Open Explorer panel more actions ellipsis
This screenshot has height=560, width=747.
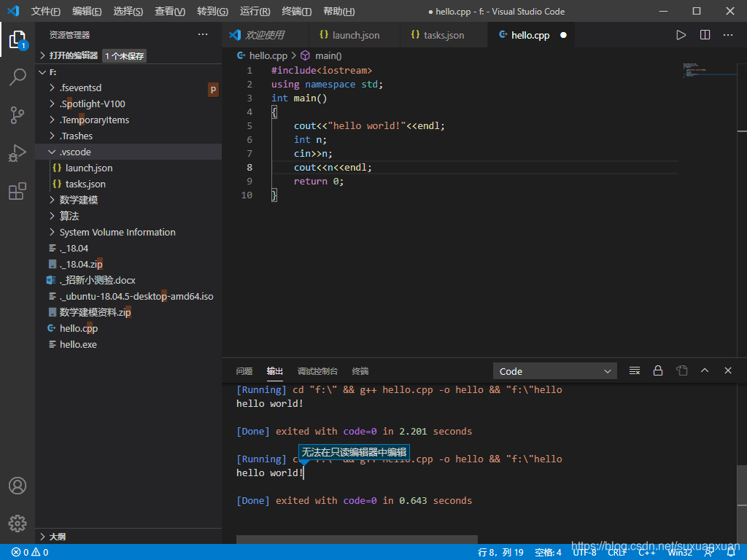[x=203, y=35]
